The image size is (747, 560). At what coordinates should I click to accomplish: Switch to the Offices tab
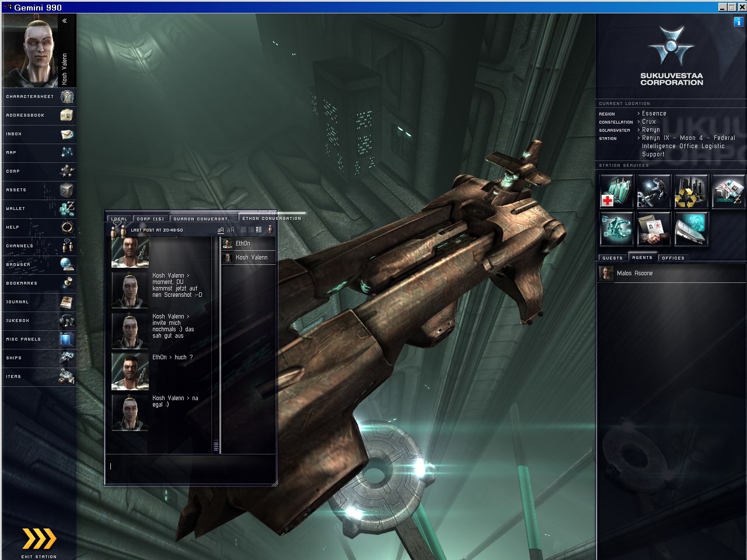(x=673, y=258)
